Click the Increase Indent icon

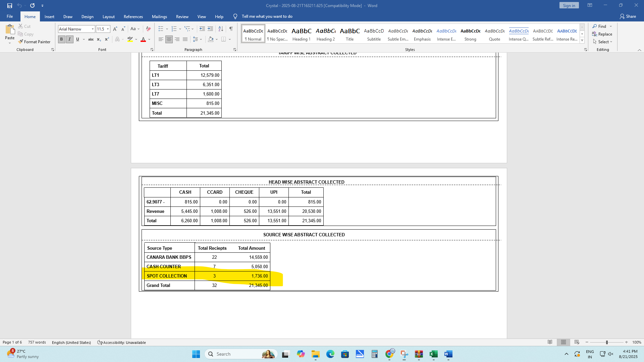pos(210,29)
